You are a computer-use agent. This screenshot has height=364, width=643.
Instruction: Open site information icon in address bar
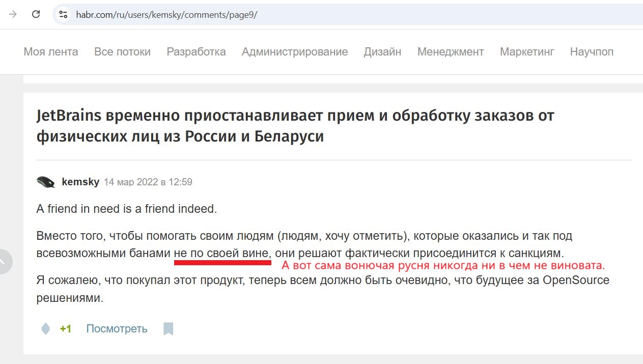(x=64, y=14)
